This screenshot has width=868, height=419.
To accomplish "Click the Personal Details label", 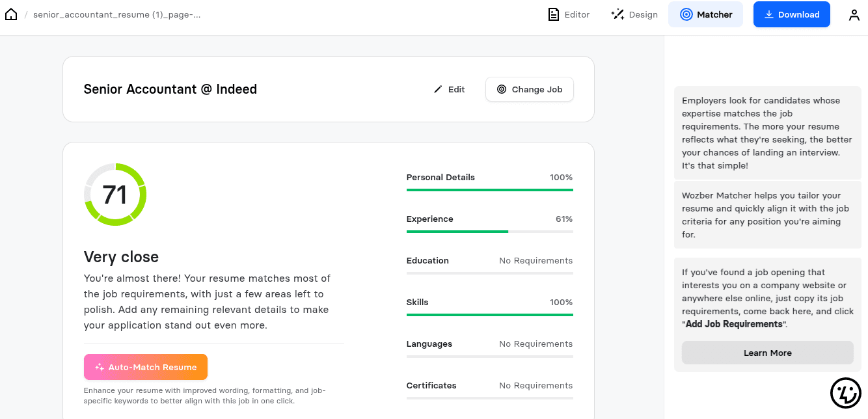I will [441, 177].
